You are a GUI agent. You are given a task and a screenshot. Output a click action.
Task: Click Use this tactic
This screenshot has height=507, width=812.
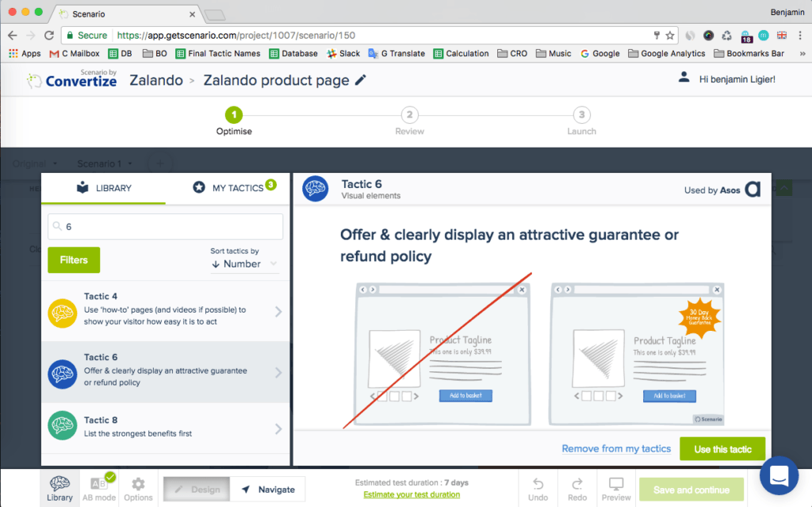click(x=722, y=449)
